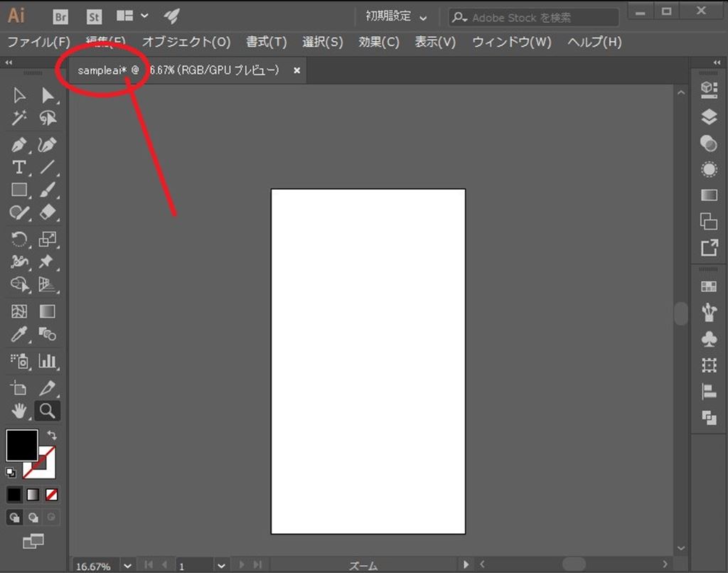The width and height of the screenshot is (728, 573).
Task: Open the artboard number dropdown
Action: click(221, 566)
